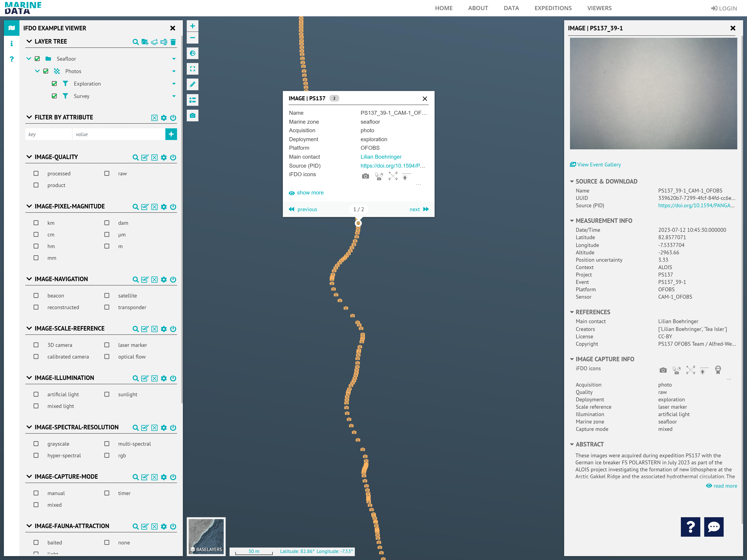Click the Filter by Attribute gear icon

[164, 118]
